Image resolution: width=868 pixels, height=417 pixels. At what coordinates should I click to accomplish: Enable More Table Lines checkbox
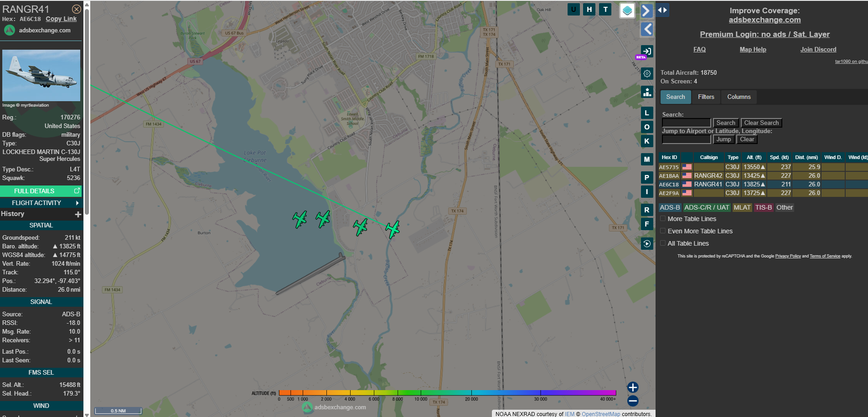pyautogui.click(x=663, y=219)
